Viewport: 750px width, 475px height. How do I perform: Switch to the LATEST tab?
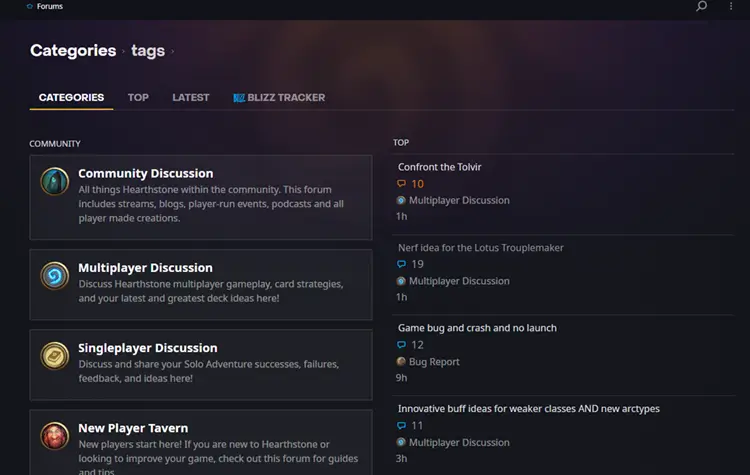coord(191,98)
